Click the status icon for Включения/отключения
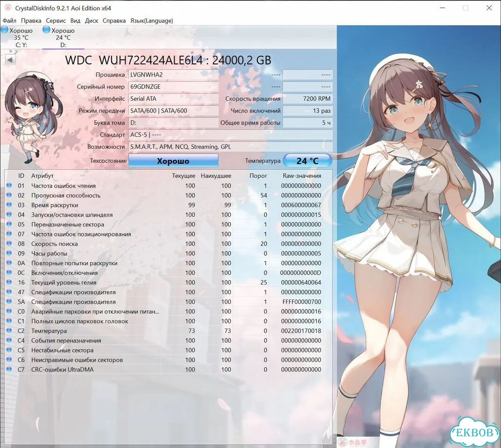The width and height of the screenshot is (501, 448). pos(9,273)
